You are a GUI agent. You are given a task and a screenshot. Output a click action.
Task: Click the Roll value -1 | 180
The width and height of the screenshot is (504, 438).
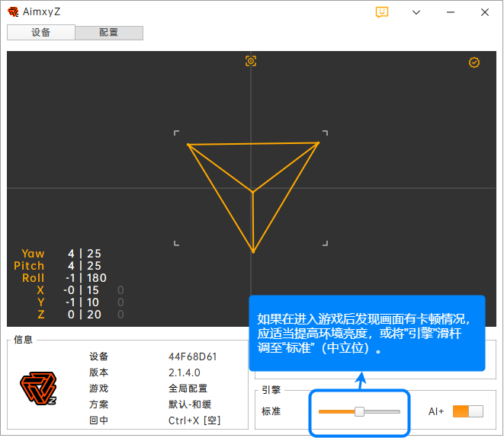[86, 278]
